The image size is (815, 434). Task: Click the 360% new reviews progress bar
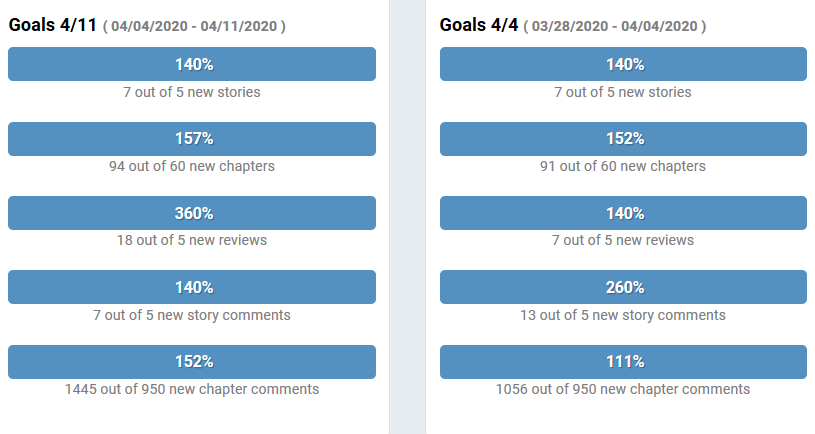pos(192,213)
